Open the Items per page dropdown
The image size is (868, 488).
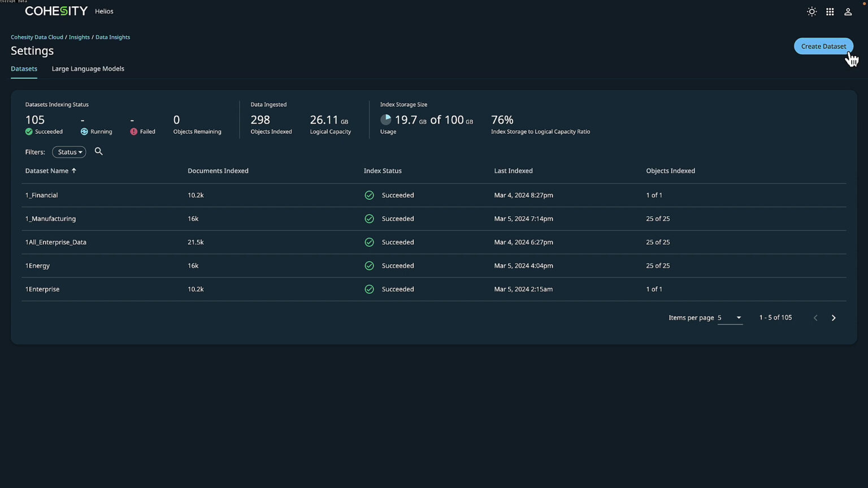[x=730, y=317]
